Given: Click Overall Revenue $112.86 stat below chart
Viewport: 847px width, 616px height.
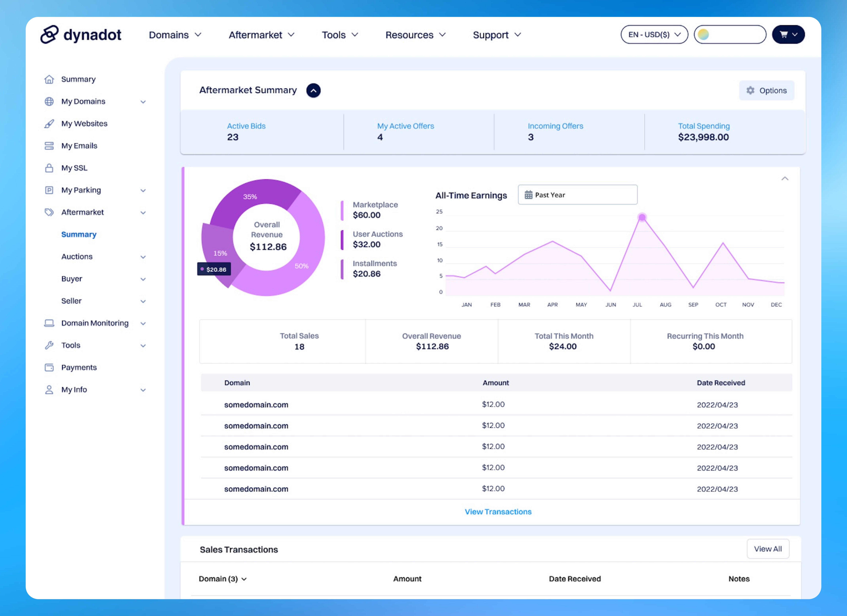Looking at the screenshot, I should pos(432,341).
